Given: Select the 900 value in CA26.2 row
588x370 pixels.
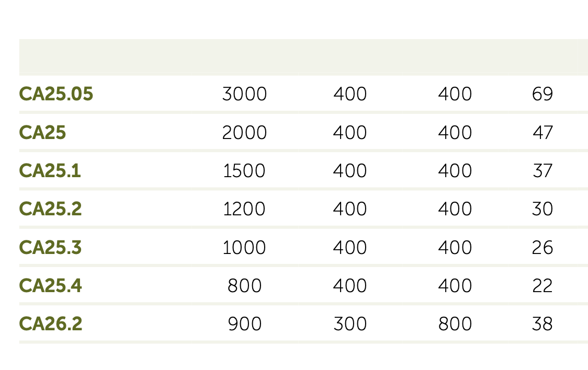Looking at the screenshot, I should pyautogui.click(x=244, y=324).
